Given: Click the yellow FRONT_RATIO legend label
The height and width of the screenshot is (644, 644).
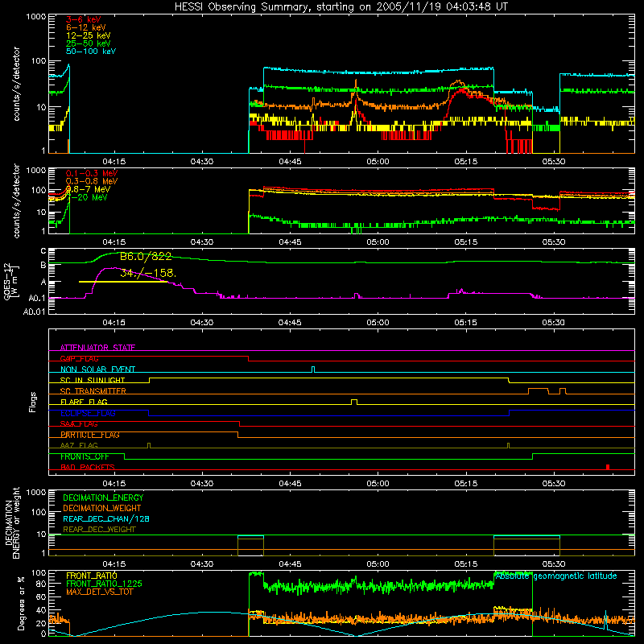Looking at the screenshot, I should (92, 576).
